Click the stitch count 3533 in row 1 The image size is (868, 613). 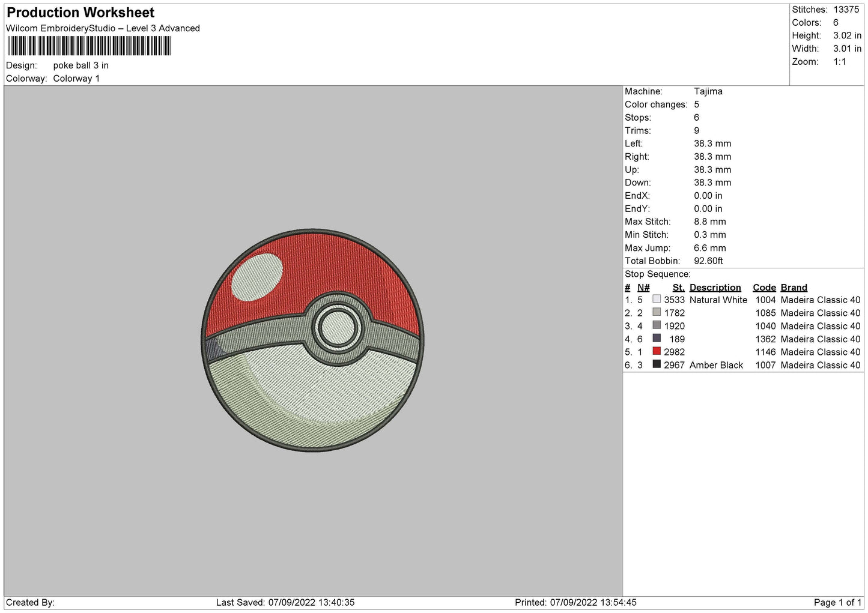674,300
